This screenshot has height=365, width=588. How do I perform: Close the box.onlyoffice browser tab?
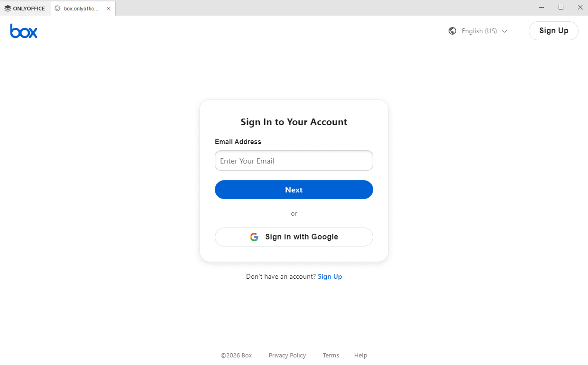pos(109,8)
